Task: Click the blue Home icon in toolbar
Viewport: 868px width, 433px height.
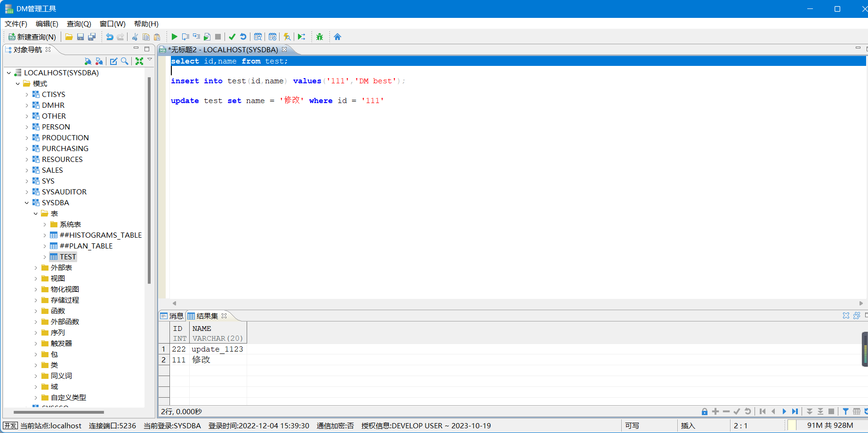Action: pos(338,37)
